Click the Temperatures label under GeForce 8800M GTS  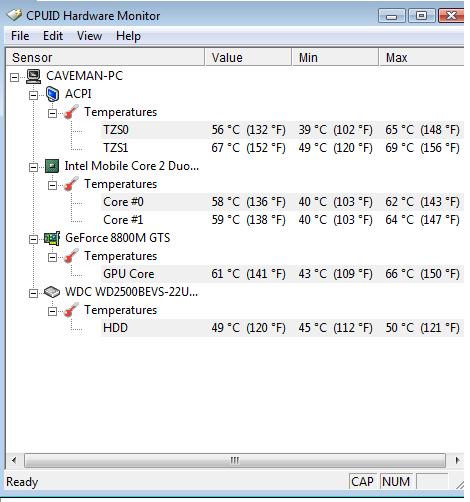pyautogui.click(x=120, y=256)
